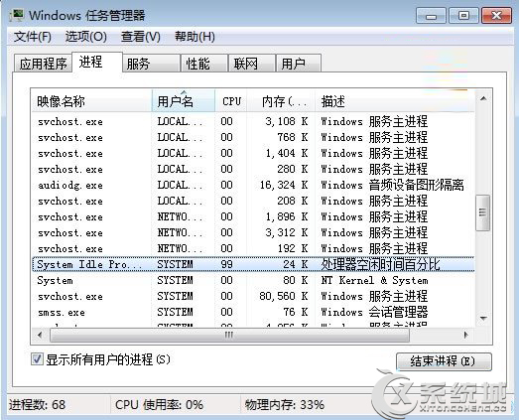Click the Windows 音频设备图形隔离 description
This screenshot has width=519, height=420.
click(392, 185)
